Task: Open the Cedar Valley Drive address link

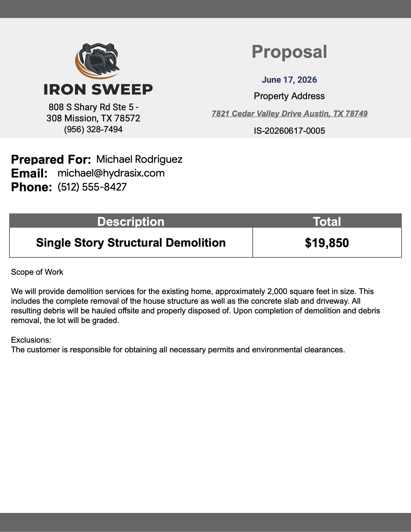Action: coord(289,113)
